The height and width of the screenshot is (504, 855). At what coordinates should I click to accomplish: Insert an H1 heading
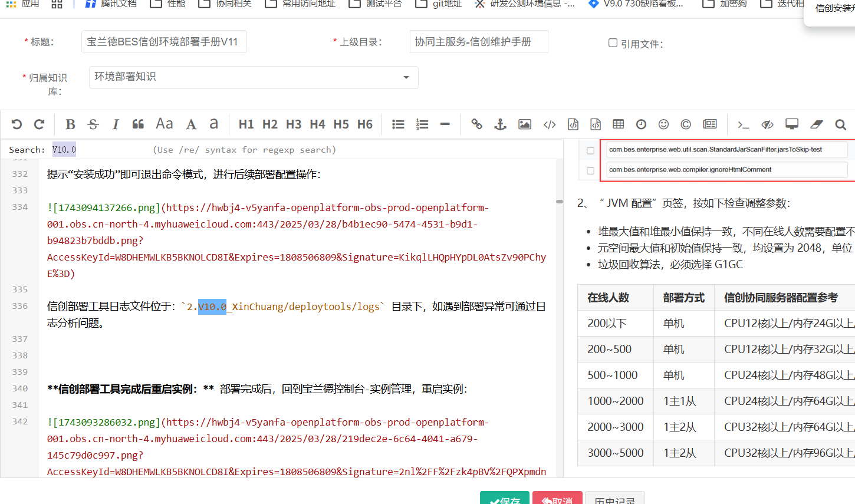pyautogui.click(x=246, y=124)
